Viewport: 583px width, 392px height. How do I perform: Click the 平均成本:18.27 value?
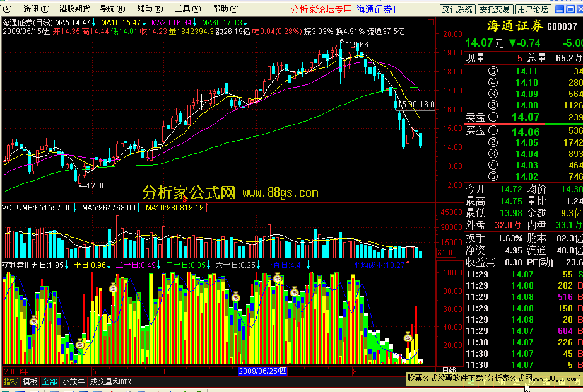pos(379,265)
